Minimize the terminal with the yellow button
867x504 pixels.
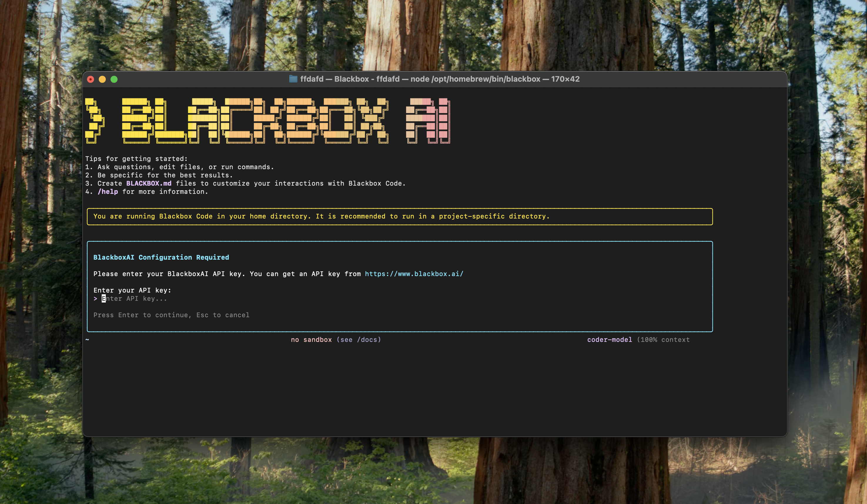coord(102,79)
